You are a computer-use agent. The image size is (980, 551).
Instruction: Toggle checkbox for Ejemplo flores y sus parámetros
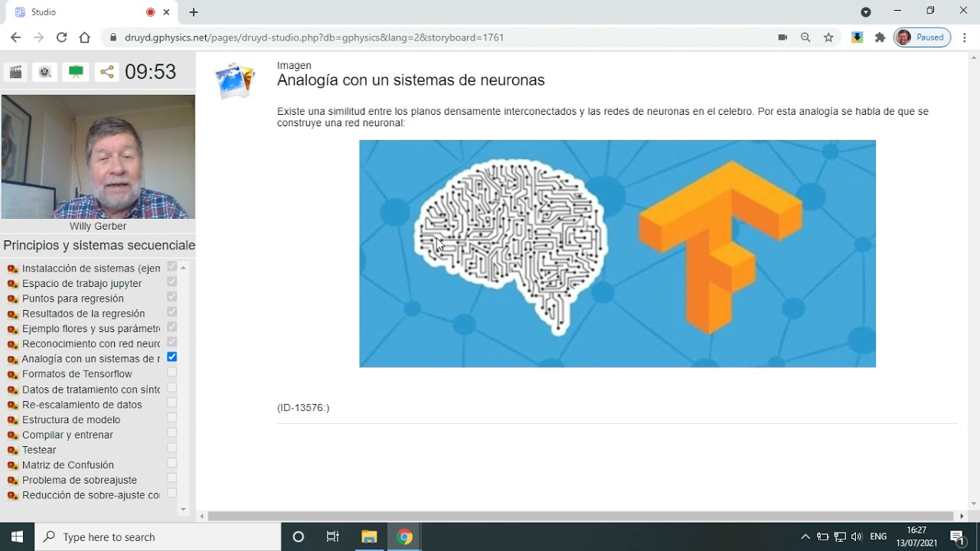(171, 327)
